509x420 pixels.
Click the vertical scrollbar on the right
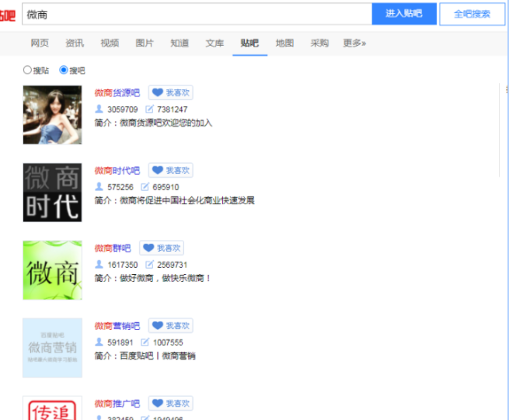pos(500,130)
